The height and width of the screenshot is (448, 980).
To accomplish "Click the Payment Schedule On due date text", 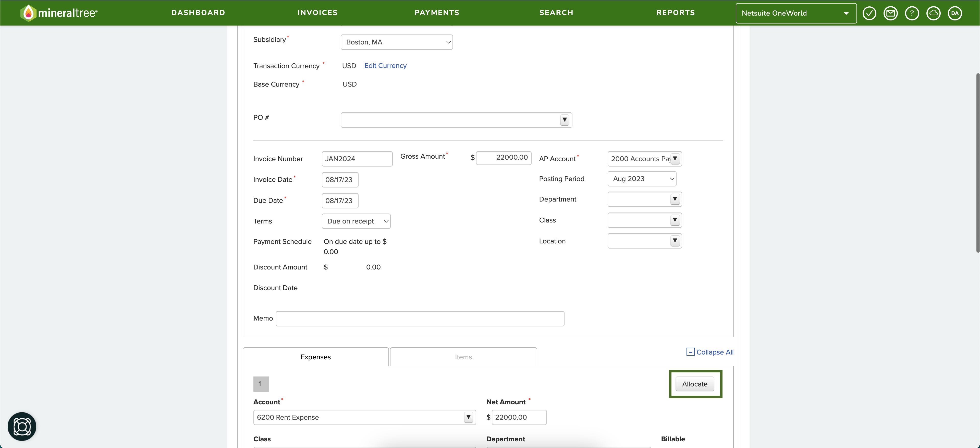I will 354,246.
